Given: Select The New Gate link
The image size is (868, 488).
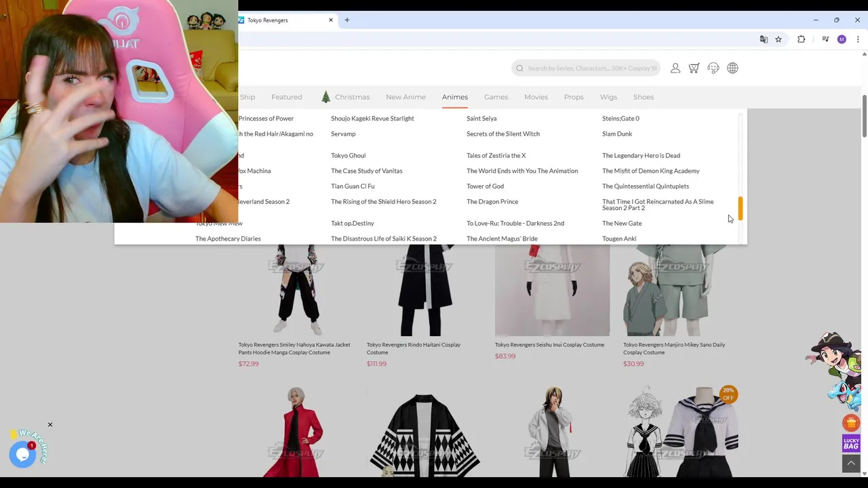Looking at the screenshot, I should pyautogui.click(x=622, y=223).
